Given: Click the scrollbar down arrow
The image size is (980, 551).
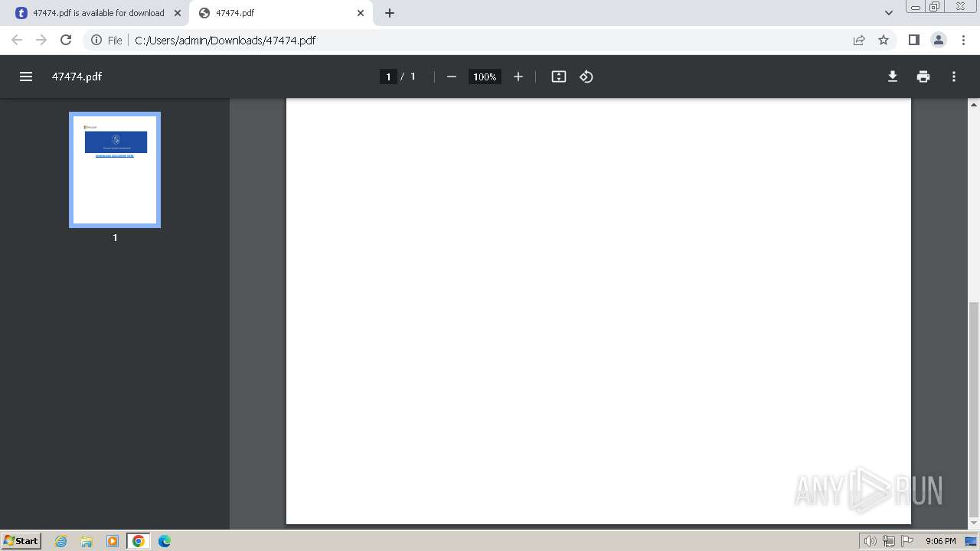Looking at the screenshot, I should coord(974,523).
